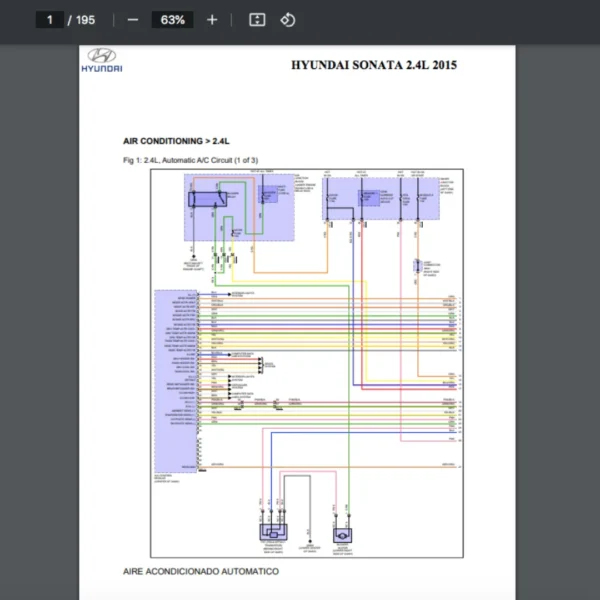Select the page number input field
The image size is (600, 600).
(x=49, y=20)
